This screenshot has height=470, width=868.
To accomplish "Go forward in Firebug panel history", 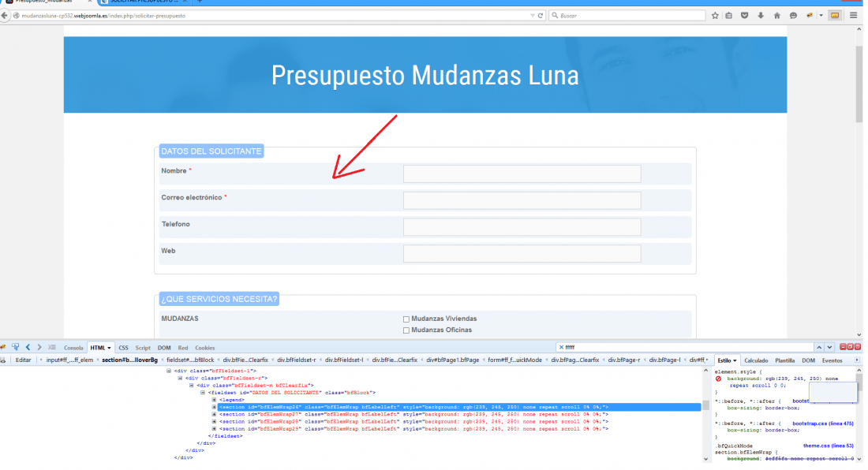I will coord(39,347).
